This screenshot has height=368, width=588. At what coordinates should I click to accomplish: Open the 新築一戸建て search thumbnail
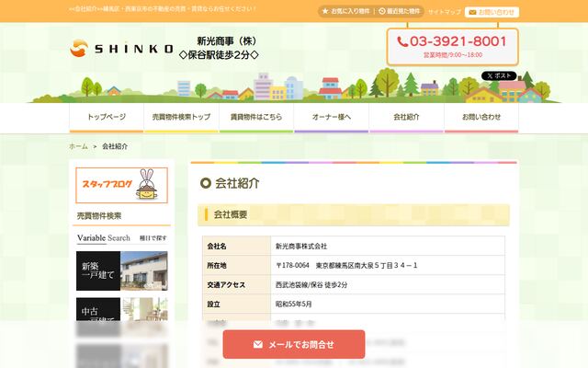tap(121, 270)
